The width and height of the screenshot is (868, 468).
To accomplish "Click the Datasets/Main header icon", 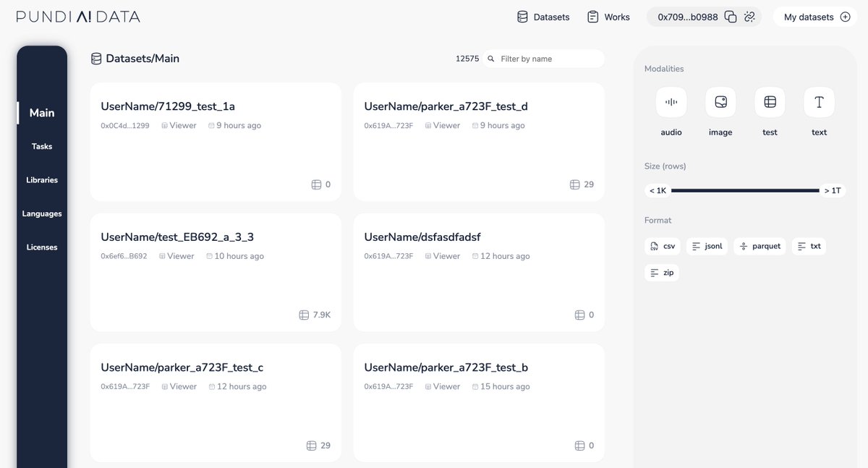I will (x=96, y=58).
